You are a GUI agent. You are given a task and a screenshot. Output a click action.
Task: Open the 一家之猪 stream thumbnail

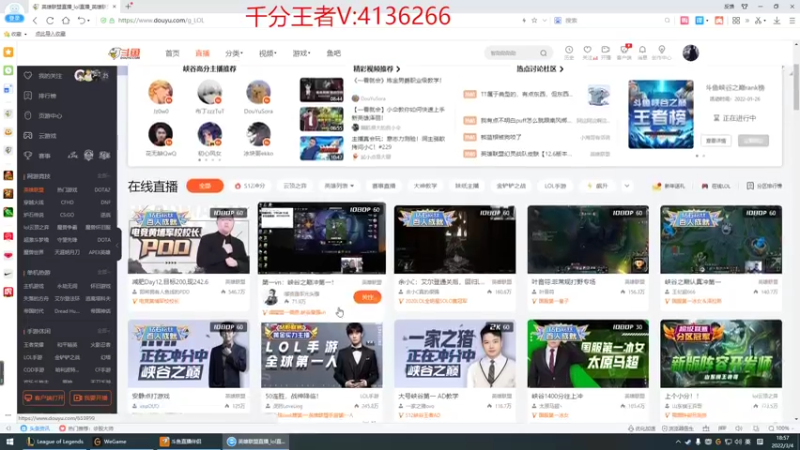point(455,354)
